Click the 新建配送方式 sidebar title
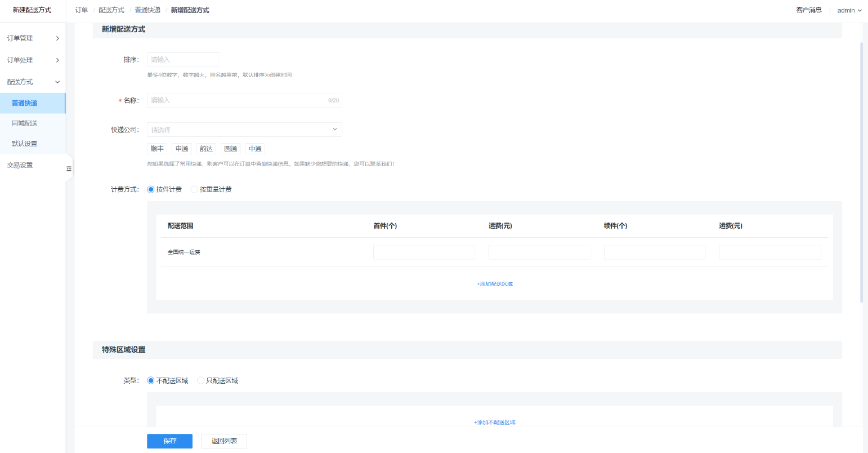The image size is (868, 453). 32,10
